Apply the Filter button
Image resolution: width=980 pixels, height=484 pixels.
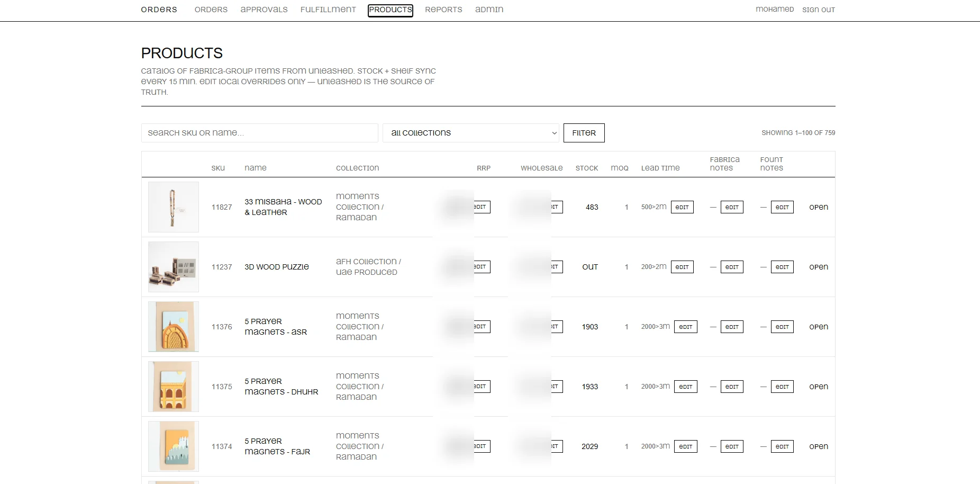584,133
